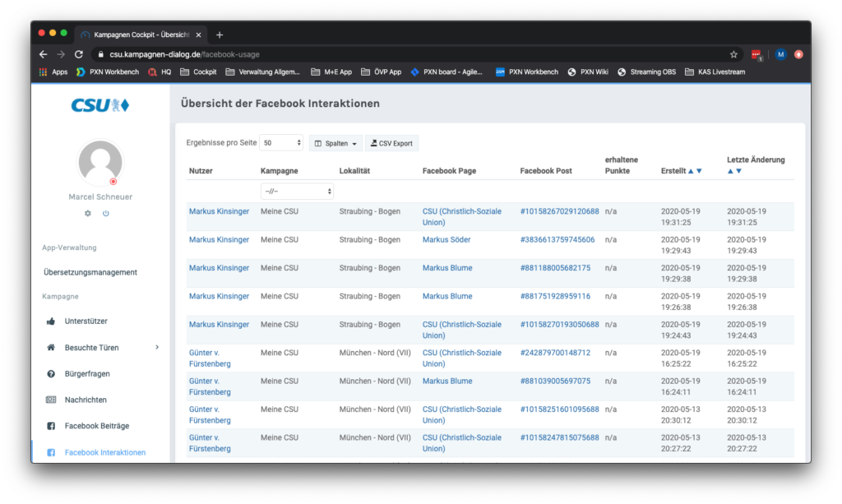Open Unterstützer in sidebar
Viewport: 842px width, 504px height.
click(x=86, y=321)
